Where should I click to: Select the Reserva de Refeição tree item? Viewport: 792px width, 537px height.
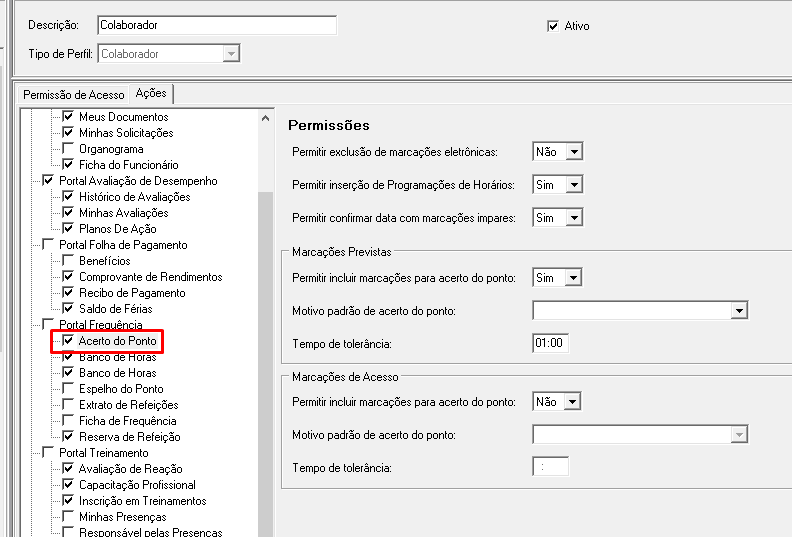(x=129, y=437)
